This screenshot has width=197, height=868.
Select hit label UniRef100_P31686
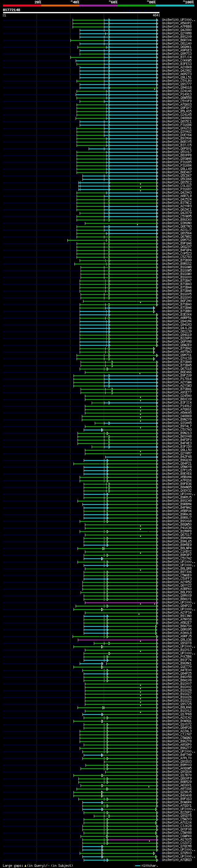coord(177,125)
